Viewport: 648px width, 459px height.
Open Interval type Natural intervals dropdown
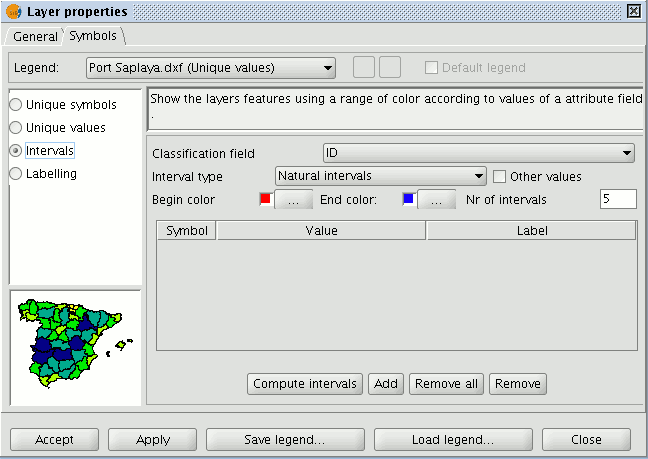[x=381, y=176]
